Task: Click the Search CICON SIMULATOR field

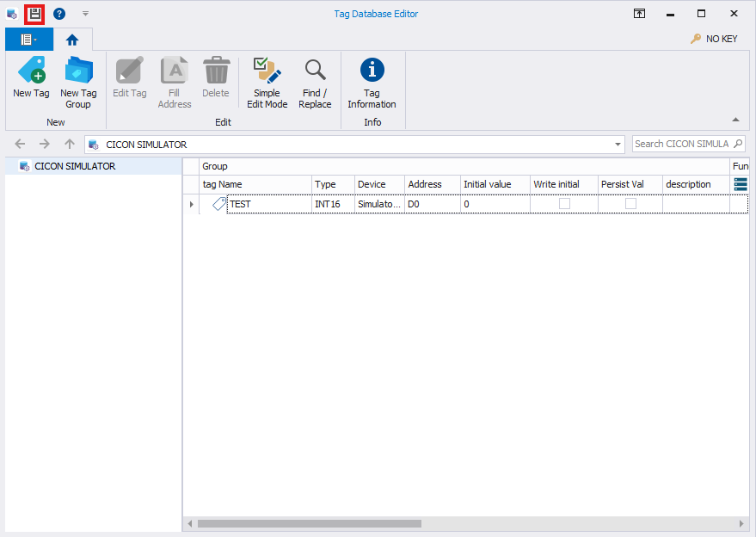Action: 682,144
